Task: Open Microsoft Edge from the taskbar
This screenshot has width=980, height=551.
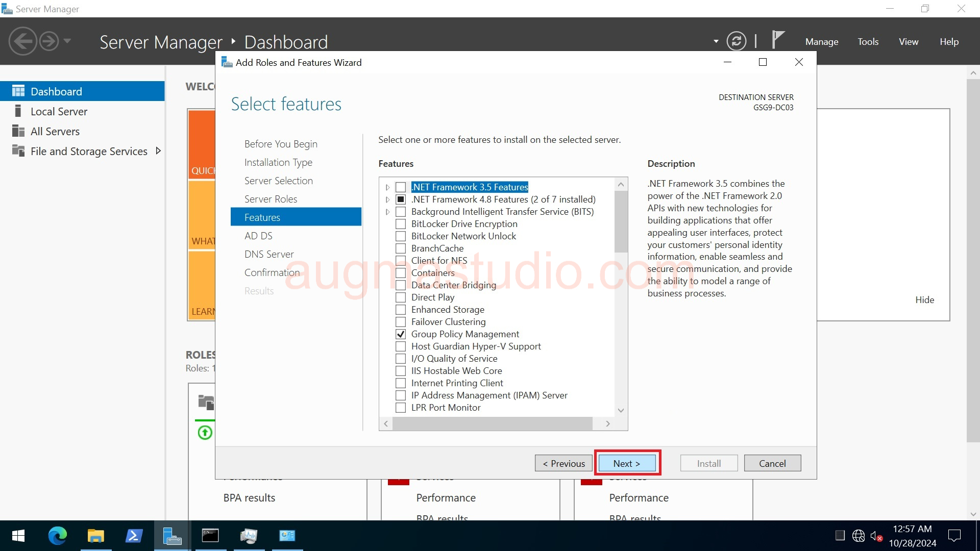Action: (57, 536)
